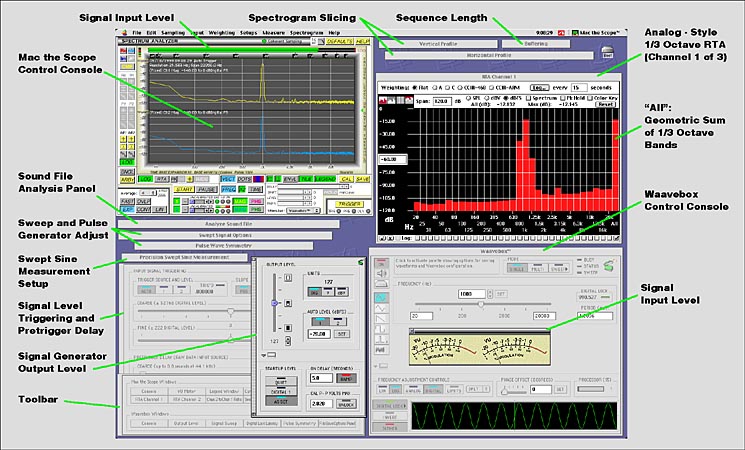
Task: Open the Window function dropdown
Action: pyautogui.click(x=302, y=210)
